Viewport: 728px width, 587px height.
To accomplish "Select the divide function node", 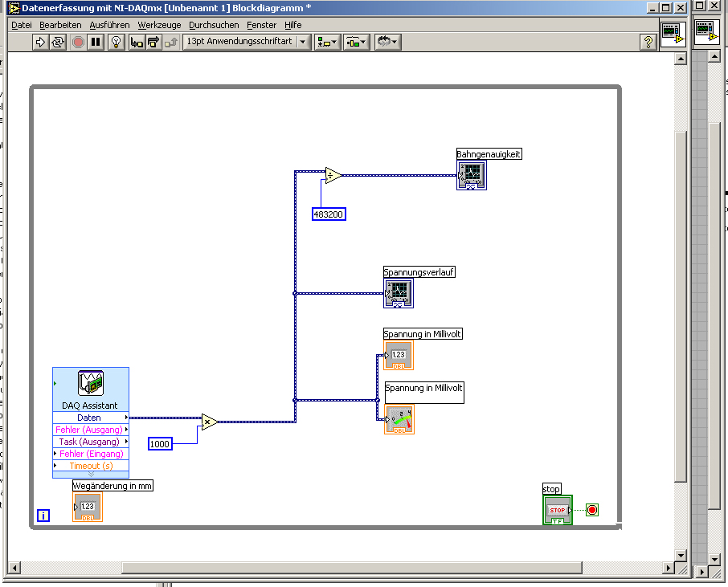I will tap(333, 175).
